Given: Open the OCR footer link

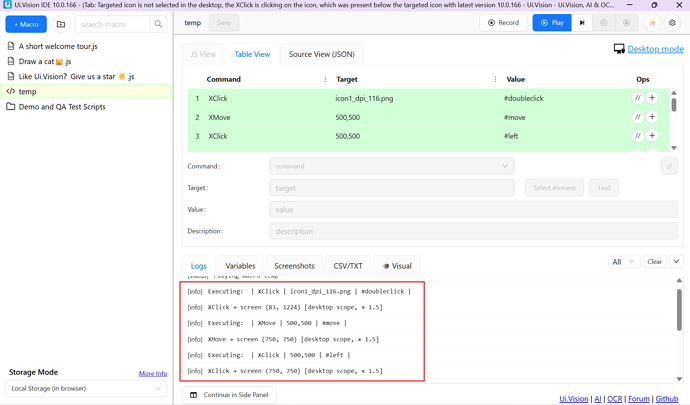Looking at the screenshot, I should click(614, 398).
